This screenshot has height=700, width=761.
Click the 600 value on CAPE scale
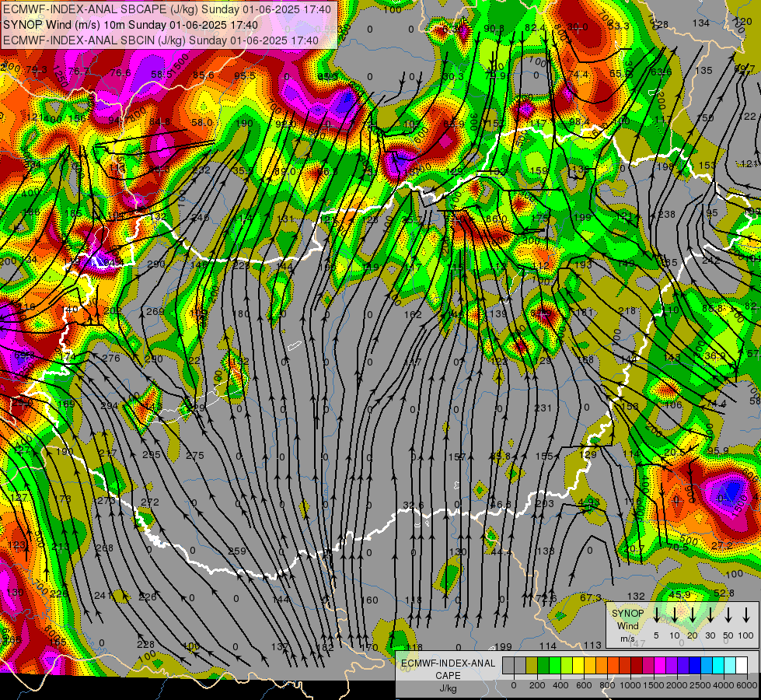584,685
